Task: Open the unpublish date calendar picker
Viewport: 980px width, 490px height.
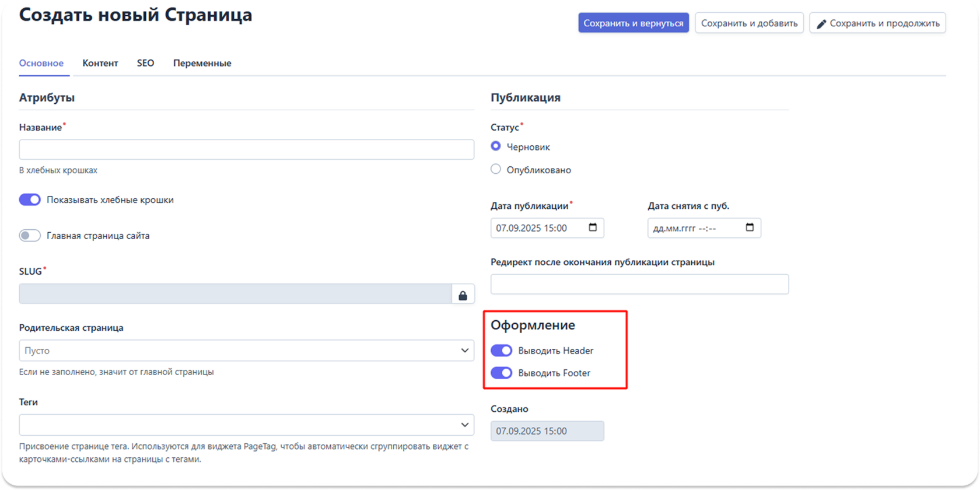Action: 750,228
